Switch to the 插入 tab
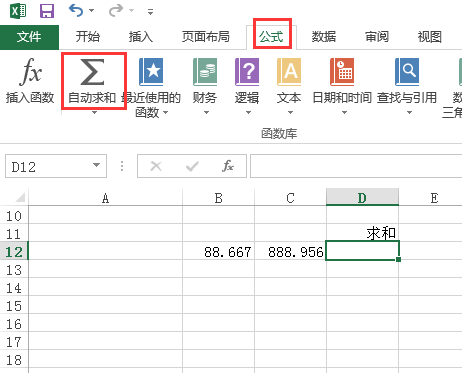Screen dimensions: 462x373 pyautogui.click(x=141, y=37)
